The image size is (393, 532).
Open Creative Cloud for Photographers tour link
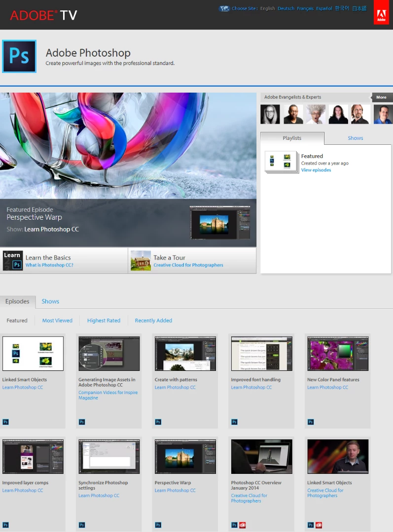pyautogui.click(x=188, y=265)
